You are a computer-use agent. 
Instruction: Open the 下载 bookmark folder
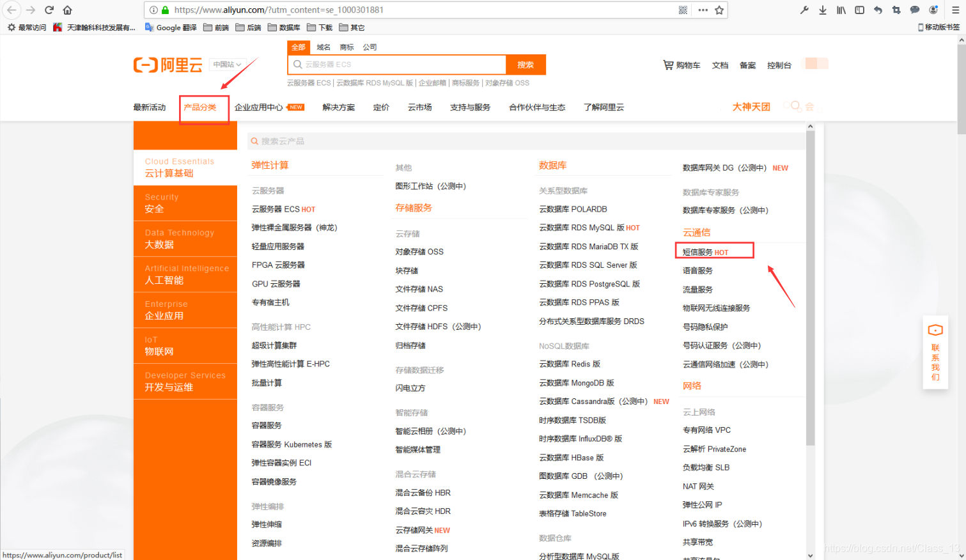[320, 27]
